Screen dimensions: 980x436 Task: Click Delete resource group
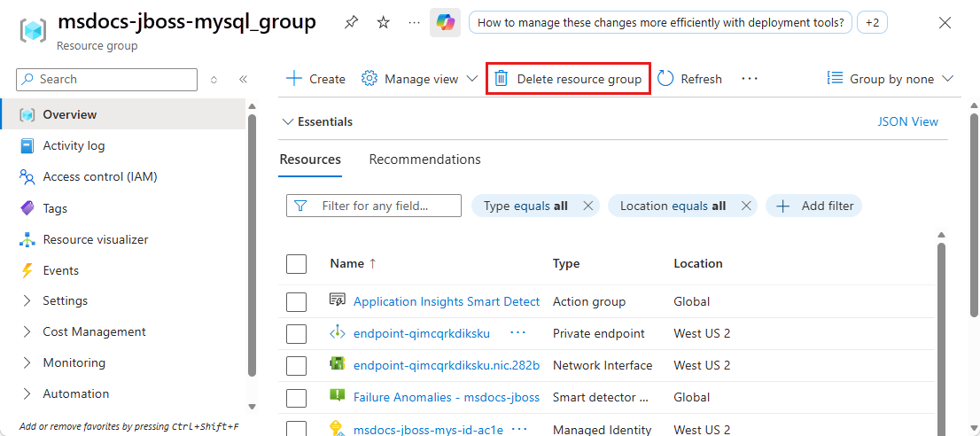click(x=568, y=80)
